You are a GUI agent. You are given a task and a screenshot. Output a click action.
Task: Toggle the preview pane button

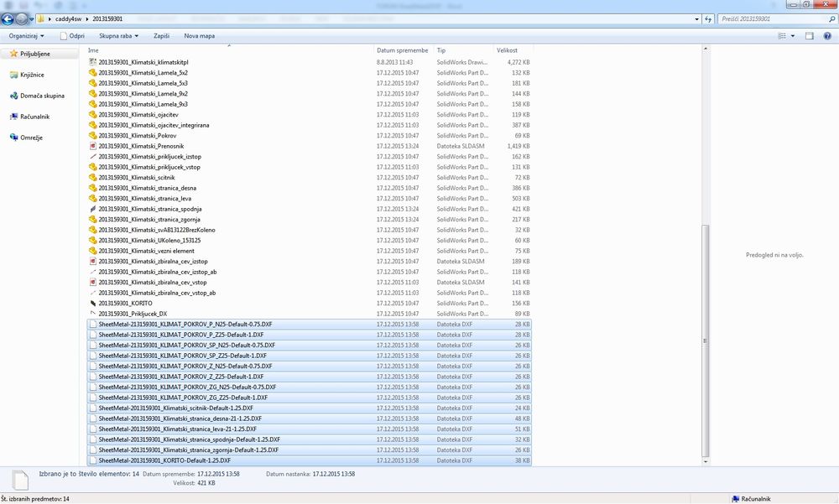pyautogui.click(x=810, y=36)
